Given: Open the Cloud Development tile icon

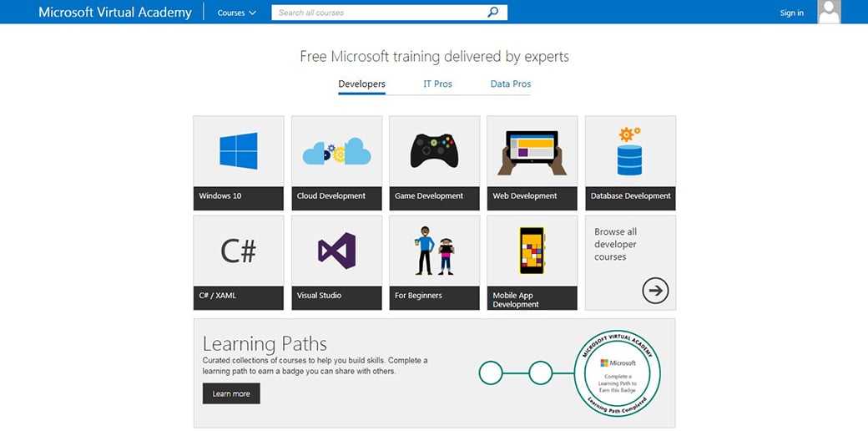Looking at the screenshot, I should click(336, 151).
